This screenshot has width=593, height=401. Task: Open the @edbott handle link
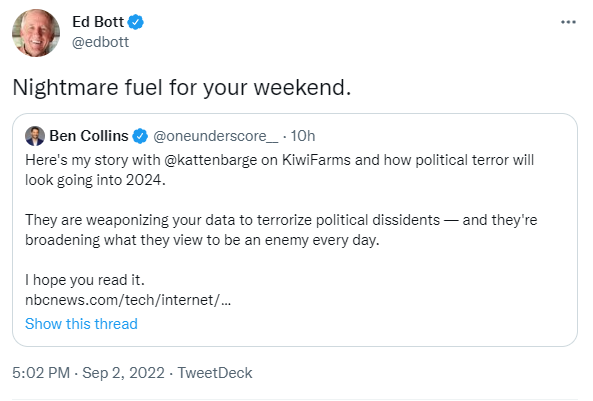[101, 42]
